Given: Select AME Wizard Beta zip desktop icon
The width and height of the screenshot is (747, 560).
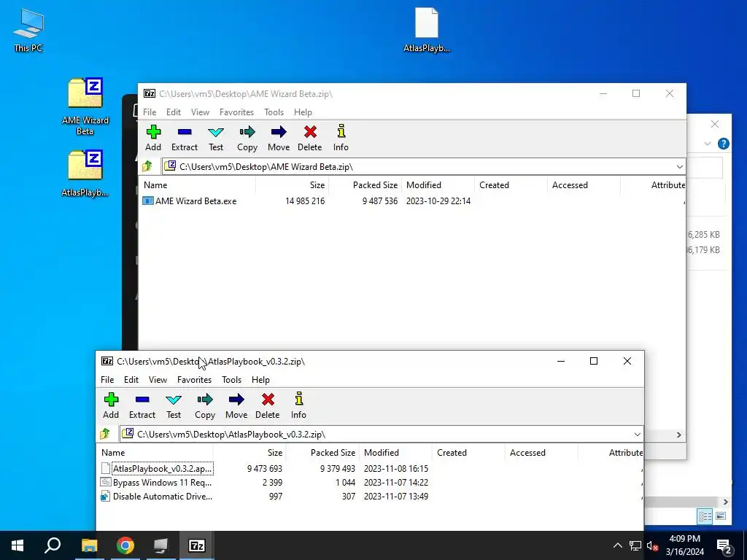Looking at the screenshot, I should [85, 106].
